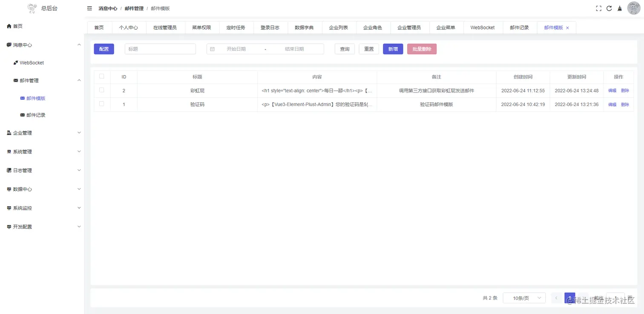Image resolution: width=644 pixels, height=314 pixels.
Task: Click the brush cleanup icon in the header
Action: tap(620, 8)
